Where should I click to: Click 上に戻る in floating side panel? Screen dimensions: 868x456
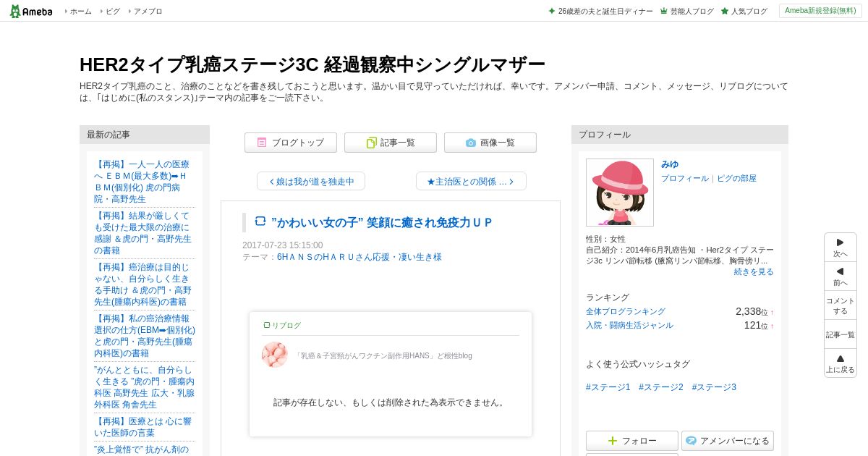coord(841,363)
